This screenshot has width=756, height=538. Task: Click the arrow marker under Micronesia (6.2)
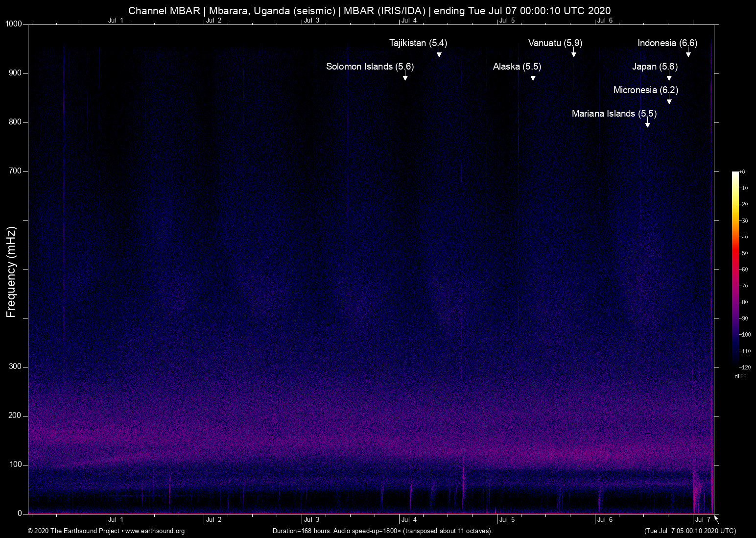tap(669, 100)
